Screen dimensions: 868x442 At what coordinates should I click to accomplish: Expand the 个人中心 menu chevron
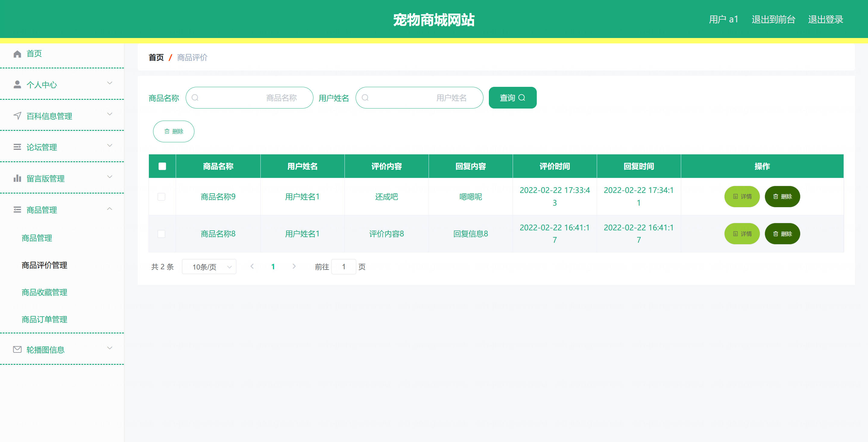click(x=109, y=83)
